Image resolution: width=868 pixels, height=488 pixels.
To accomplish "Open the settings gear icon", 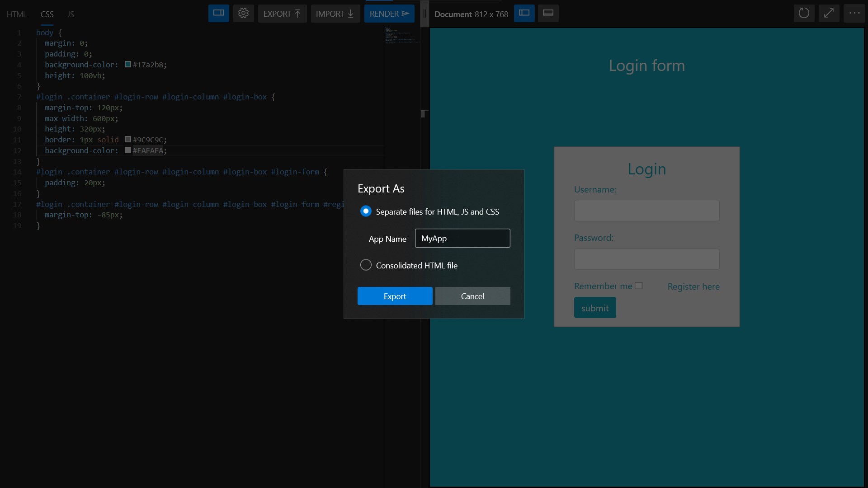I will (243, 13).
